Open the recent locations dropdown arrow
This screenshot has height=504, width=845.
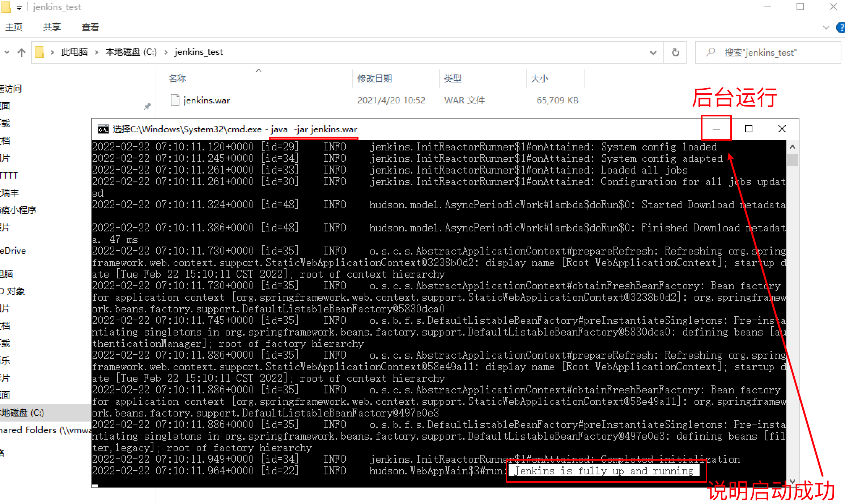pos(7,53)
